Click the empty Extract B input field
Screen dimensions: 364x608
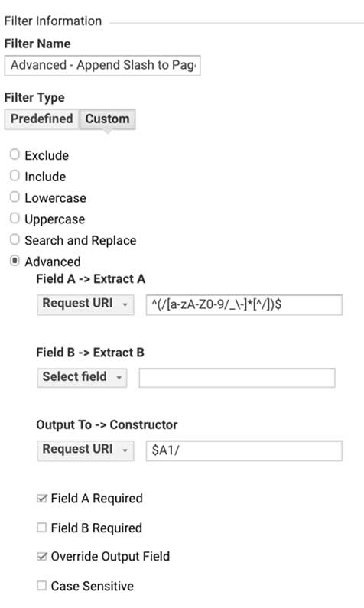(x=237, y=378)
